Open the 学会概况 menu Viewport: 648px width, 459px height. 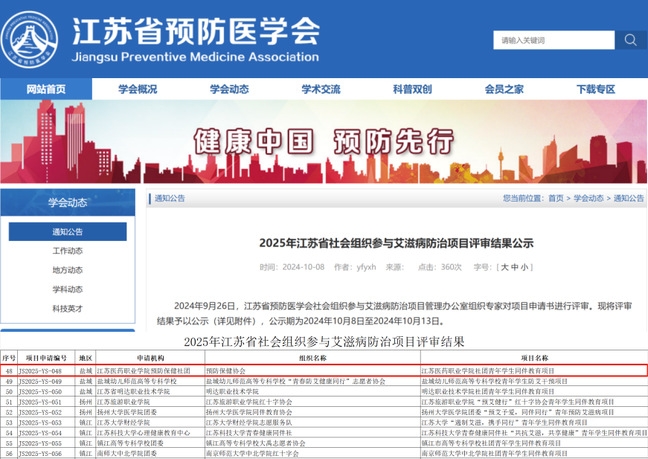(x=138, y=89)
